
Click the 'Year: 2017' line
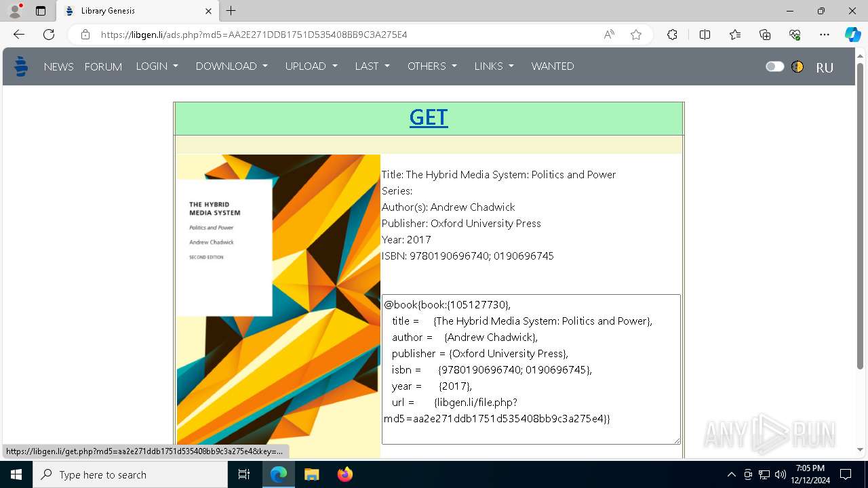(406, 239)
